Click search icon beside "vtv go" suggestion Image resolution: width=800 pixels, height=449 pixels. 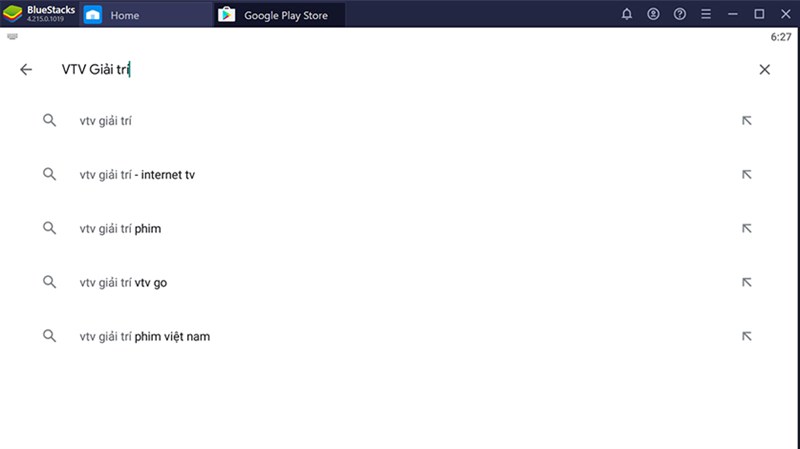click(49, 282)
